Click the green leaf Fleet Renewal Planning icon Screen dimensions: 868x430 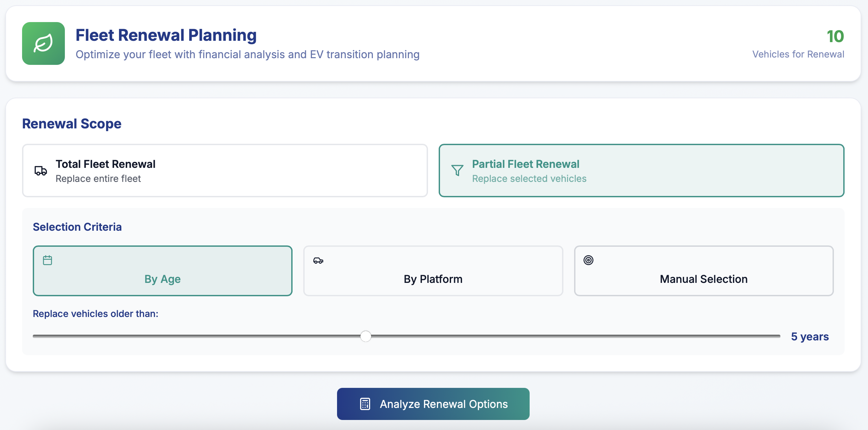point(43,43)
